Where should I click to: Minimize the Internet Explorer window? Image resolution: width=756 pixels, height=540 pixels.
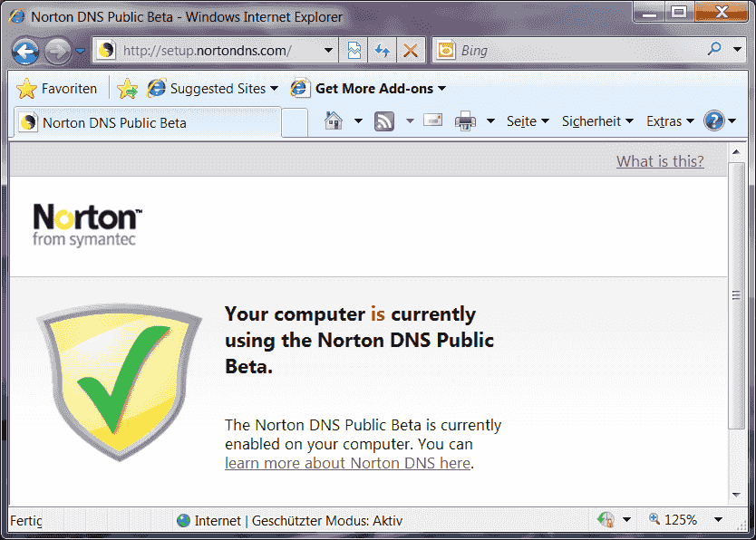click(649, 12)
